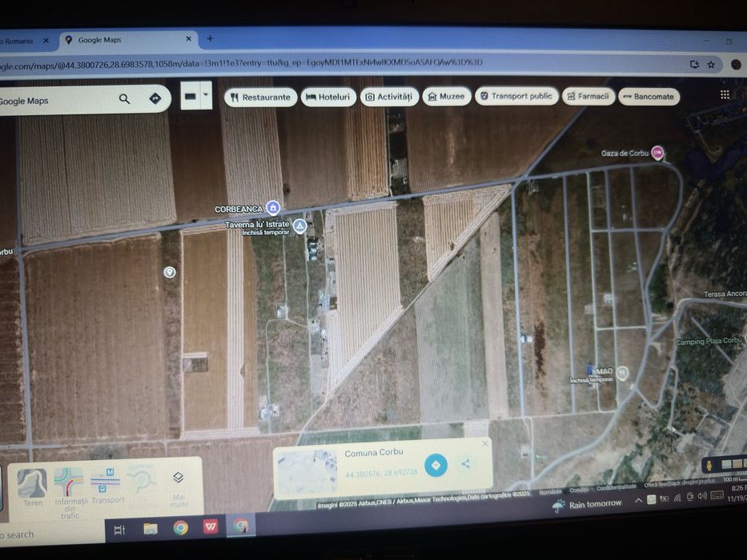Switch to the Google Maps tab
The height and width of the screenshot is (560, 747).
pos(127,40)
